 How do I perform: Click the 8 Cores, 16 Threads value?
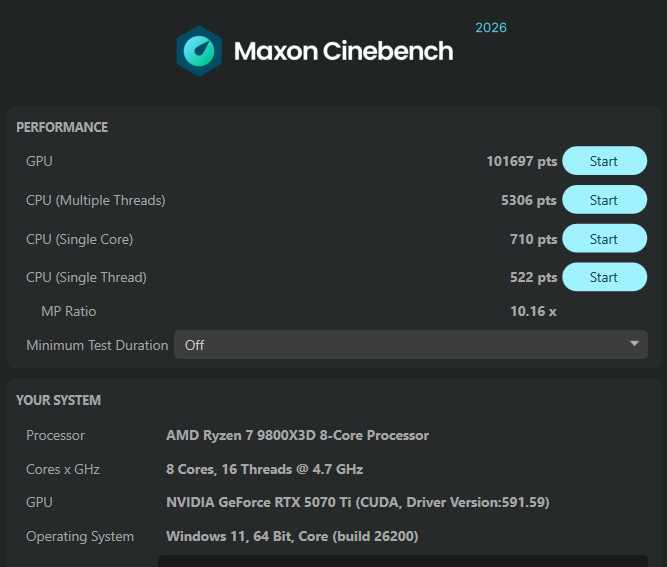(x=264, y=469)
